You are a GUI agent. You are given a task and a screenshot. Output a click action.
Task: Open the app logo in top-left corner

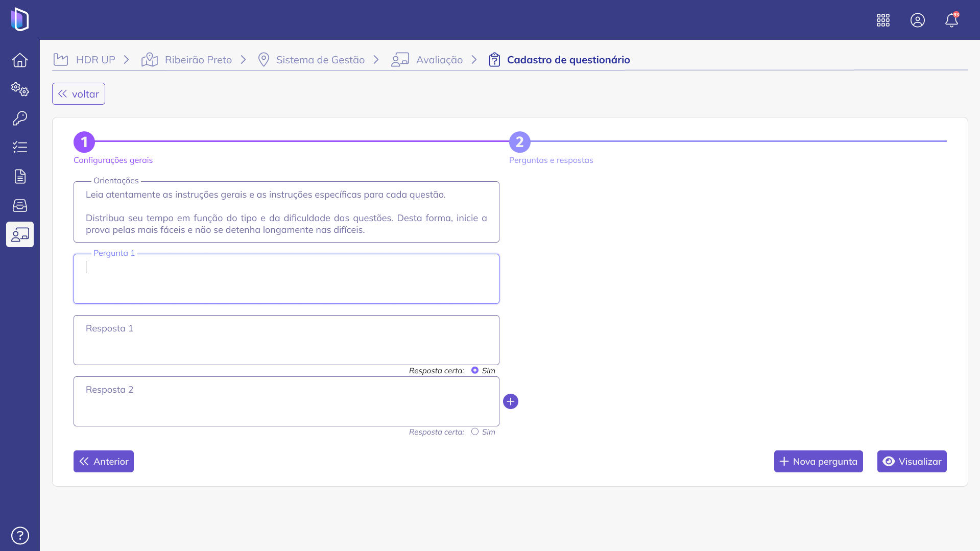(x=20, y=19)
